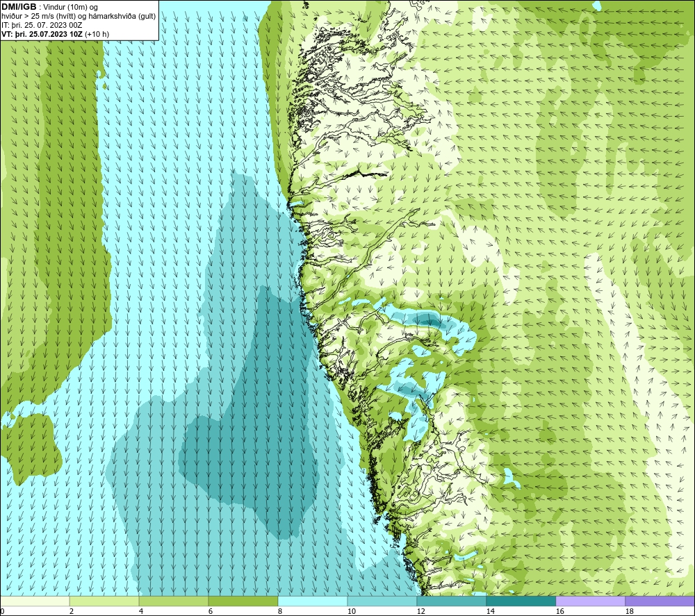Click the legend scale label '16'
The width and height of the screenshot is (695, 616).
pos(559,612)
